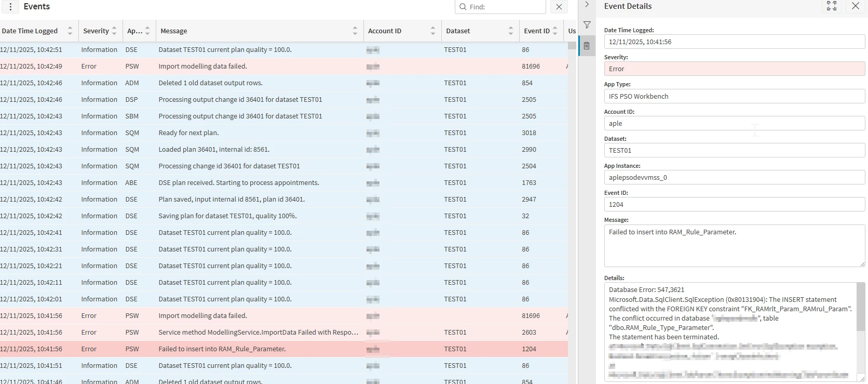Select the 'Failed to insert into RAM_Rule_Parameter' row
The width and height of the screenshot is (868, 384).
click(222, 349)
